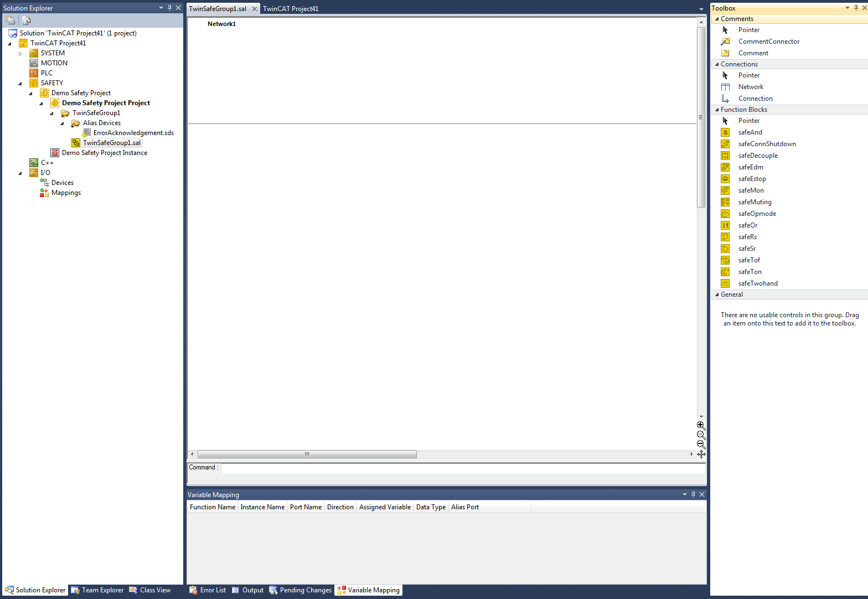Select the safeEdm block icon
Viewport: 868px width, 599px height.
(x=725, y=167)
